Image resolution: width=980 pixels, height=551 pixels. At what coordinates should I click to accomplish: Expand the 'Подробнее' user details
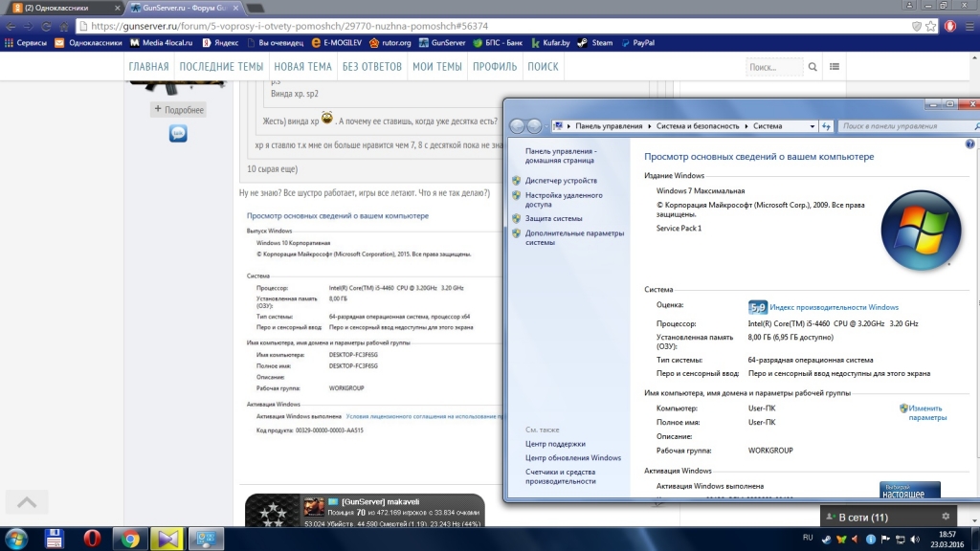(x=178, y=110)
